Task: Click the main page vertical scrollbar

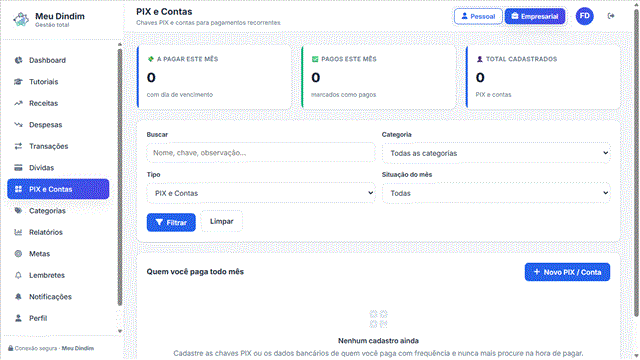Action: (636, 163)
